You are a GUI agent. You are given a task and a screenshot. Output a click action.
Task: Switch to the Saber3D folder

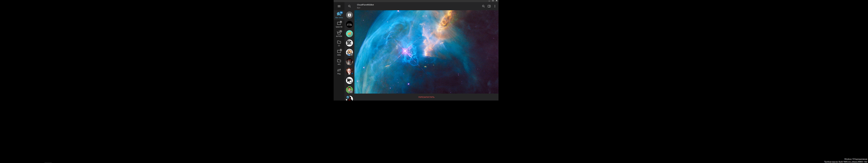coord(339,24)
